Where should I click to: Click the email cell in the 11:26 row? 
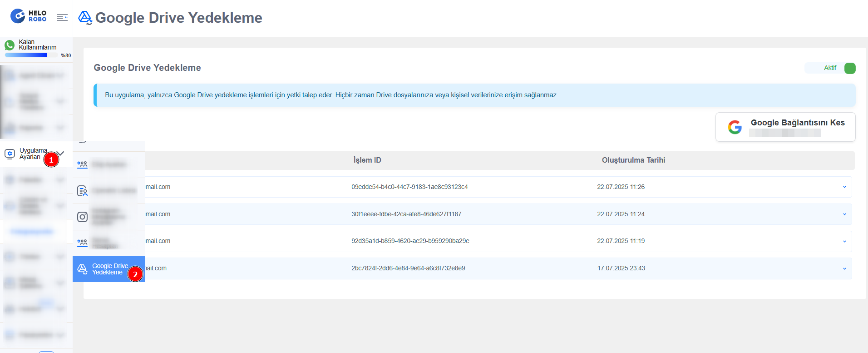[x=158, y=187]
